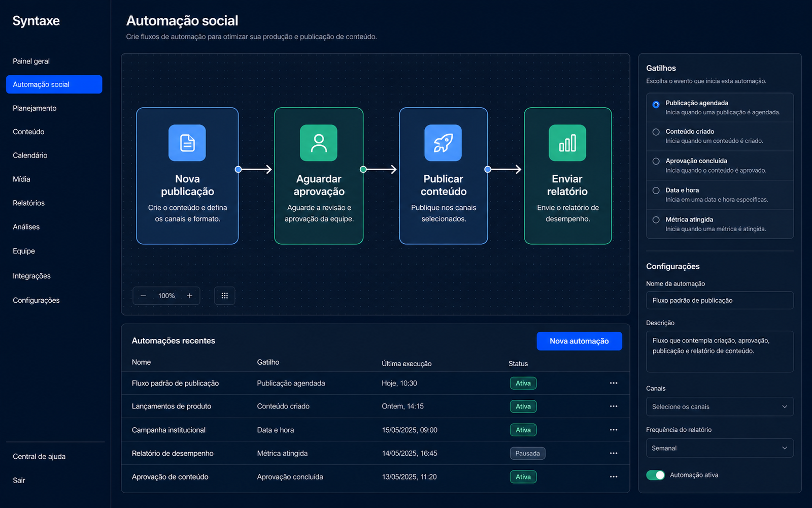
Task: Open actions menu for Lançamentos de produto row
Action: coord(614,406)
